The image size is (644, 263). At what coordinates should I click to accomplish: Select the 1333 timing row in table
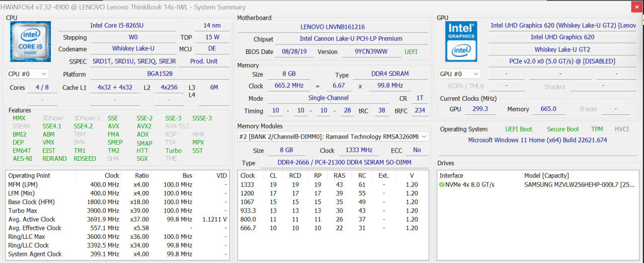click(333, 184)
